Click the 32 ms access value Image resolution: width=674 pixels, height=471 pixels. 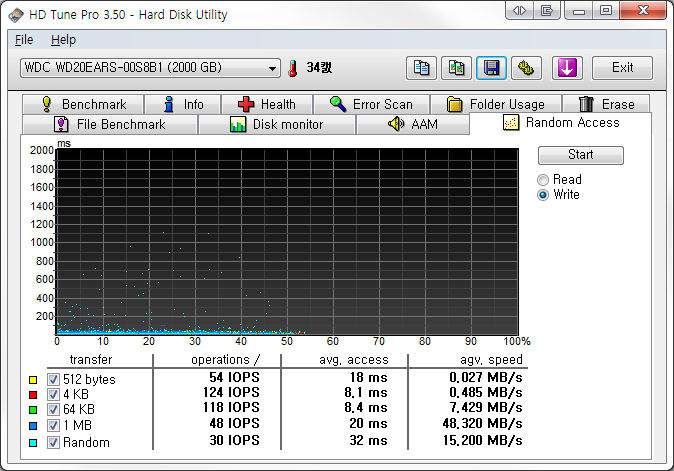pos(368,440)
